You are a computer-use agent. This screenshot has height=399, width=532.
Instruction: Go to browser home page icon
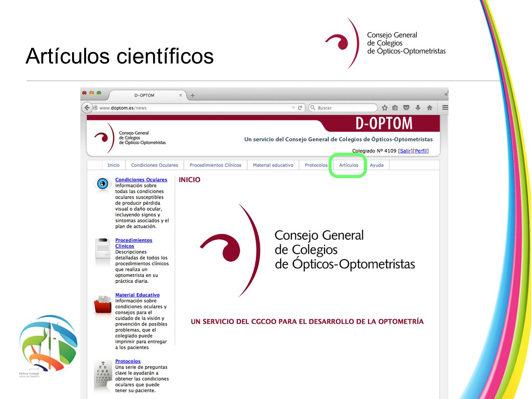[x=429, y=108]
